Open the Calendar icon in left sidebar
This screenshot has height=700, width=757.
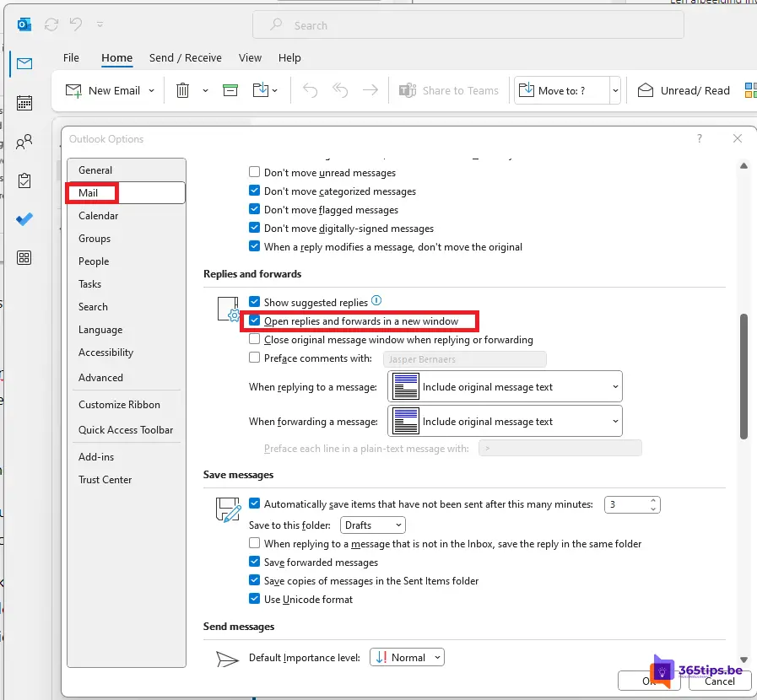(24, 103)
